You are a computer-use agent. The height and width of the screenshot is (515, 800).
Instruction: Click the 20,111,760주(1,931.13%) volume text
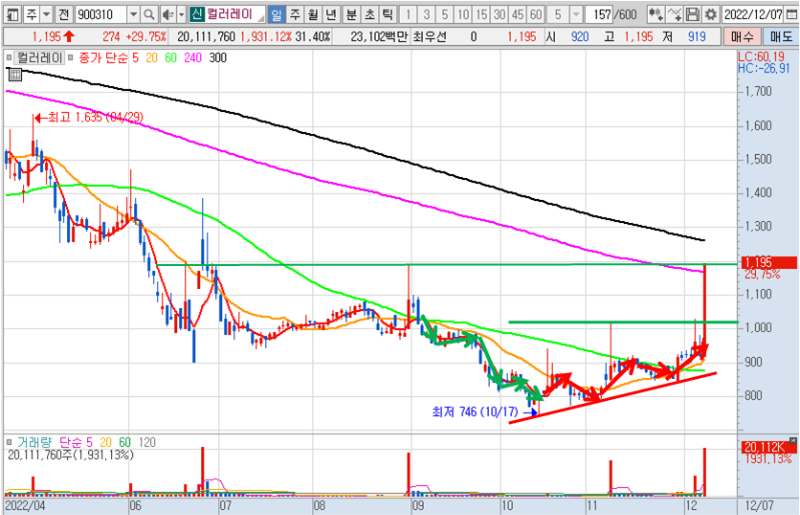click(x=70, y=455)
